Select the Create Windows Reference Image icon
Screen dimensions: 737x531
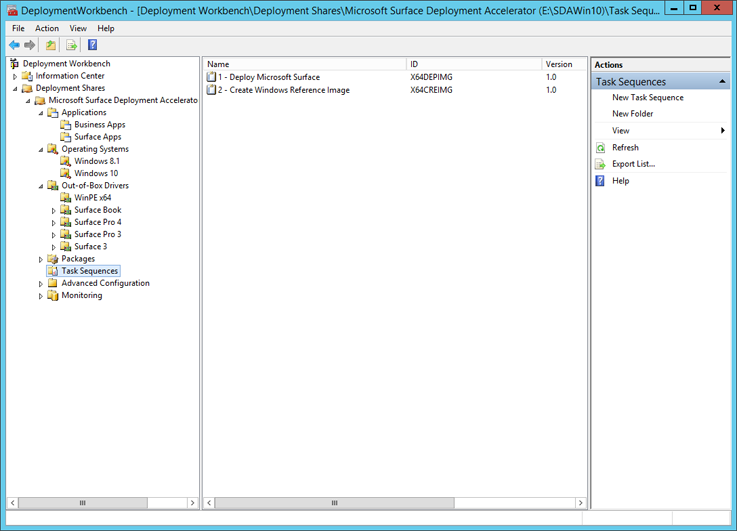pos(211,90)
